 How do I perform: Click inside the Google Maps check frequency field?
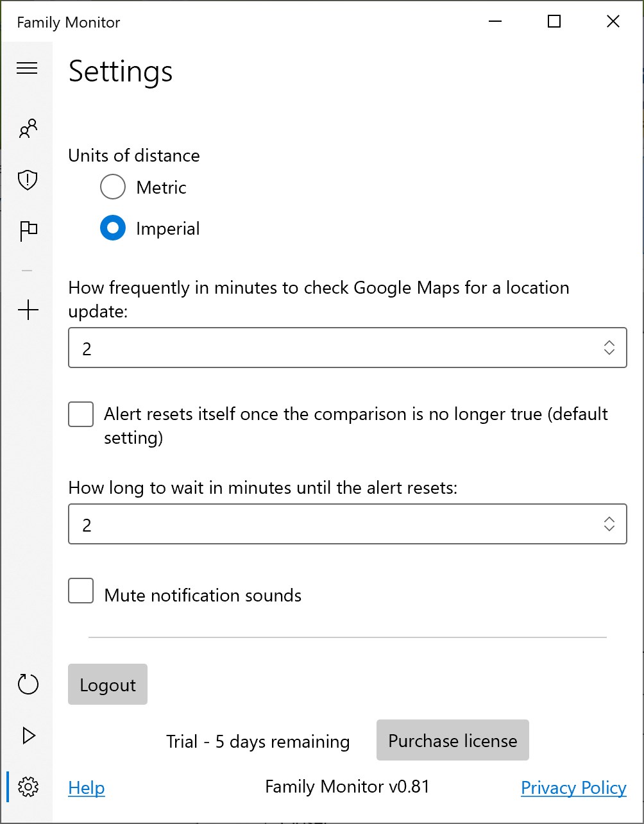[347, 348]
